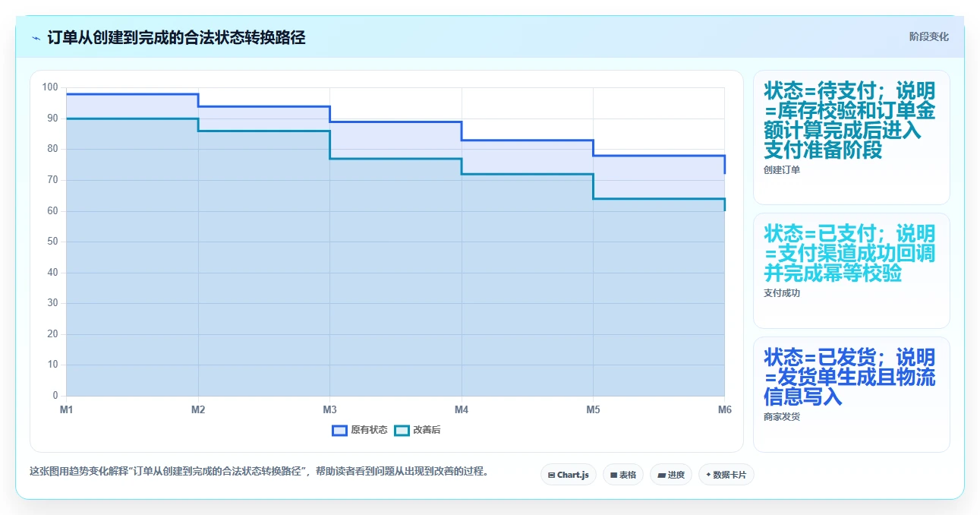Click the M3 axis label

pyautogui.click(x=329, y=409)
